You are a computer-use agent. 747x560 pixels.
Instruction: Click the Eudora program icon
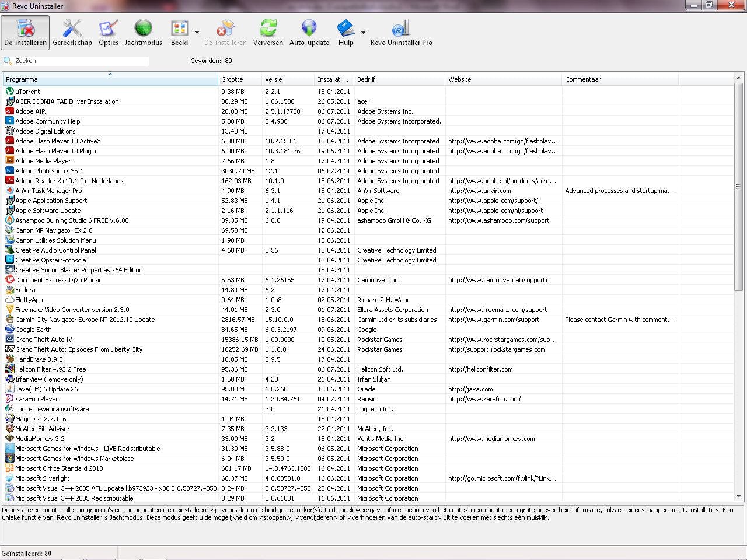pyautogui.click(x=10, y=290)
